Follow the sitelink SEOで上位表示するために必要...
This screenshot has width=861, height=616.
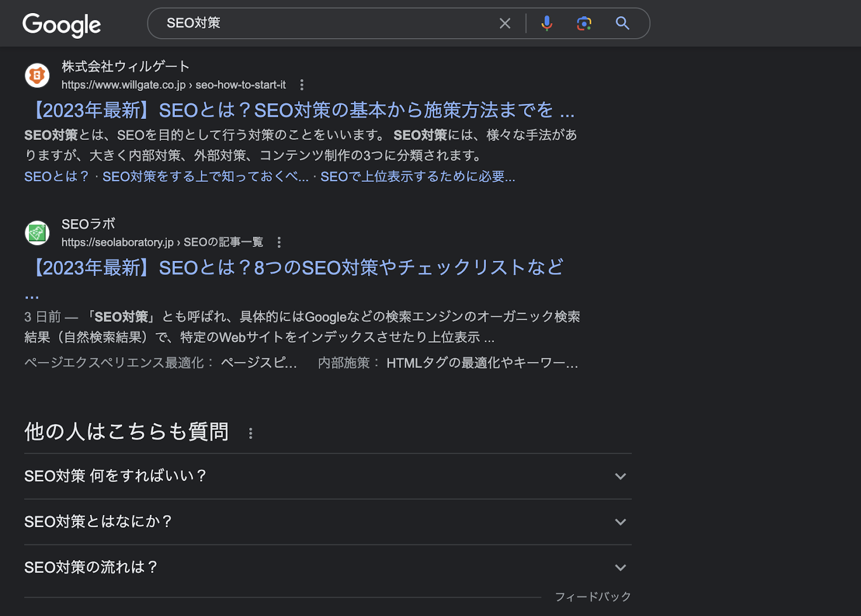tap(418, 176)
